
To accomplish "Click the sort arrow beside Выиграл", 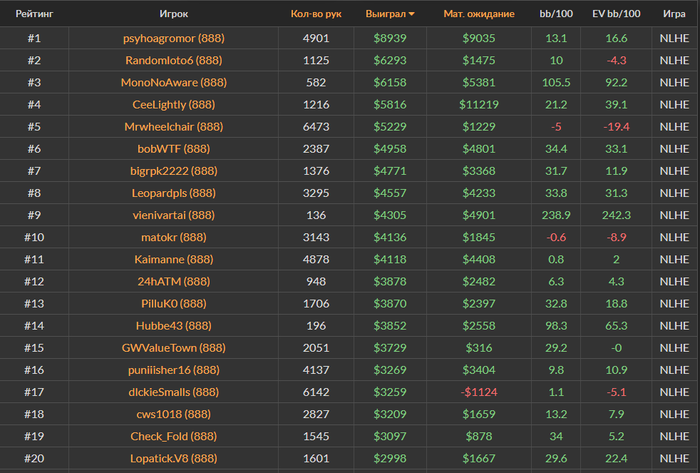I will (x=413, y=15).
